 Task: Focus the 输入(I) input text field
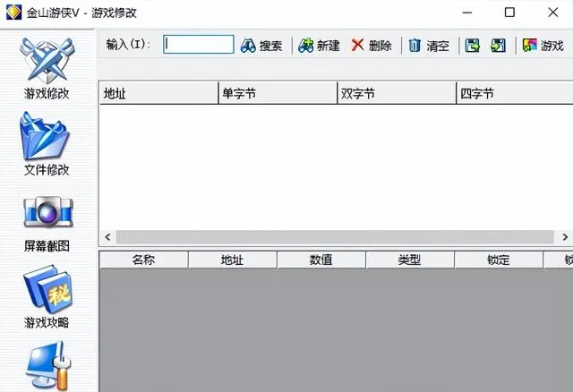(199, 45)
